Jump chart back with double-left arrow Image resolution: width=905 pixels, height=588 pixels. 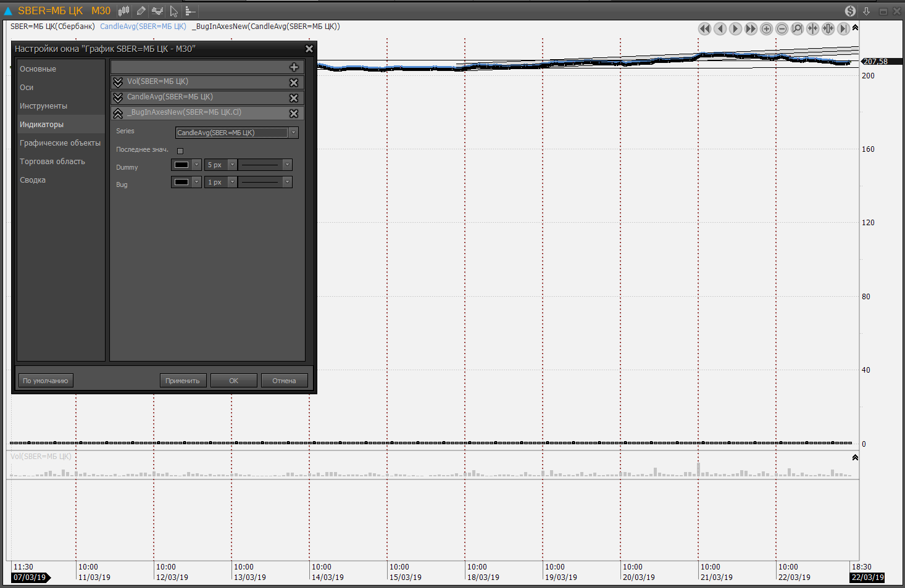(x=704, y=29)
